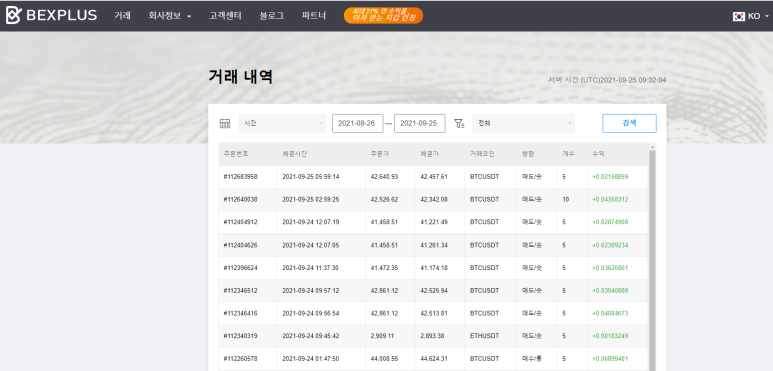The image size is (773, 371).
Task: Click the order price 2,909.11
Action: (382, 336)
